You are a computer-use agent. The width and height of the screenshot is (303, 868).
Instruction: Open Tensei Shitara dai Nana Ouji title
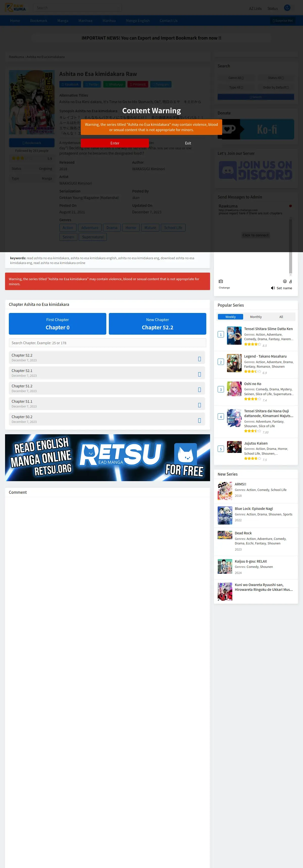tap(269, 413)
